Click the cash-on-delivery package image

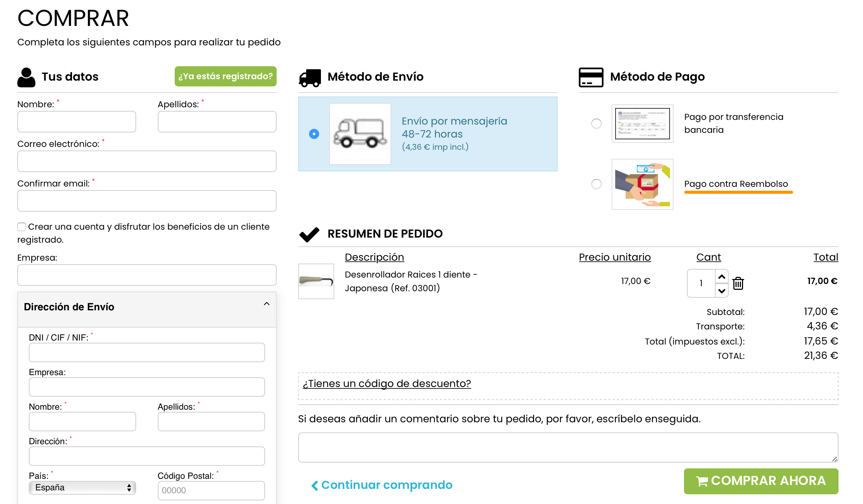(x=642, y=184)
